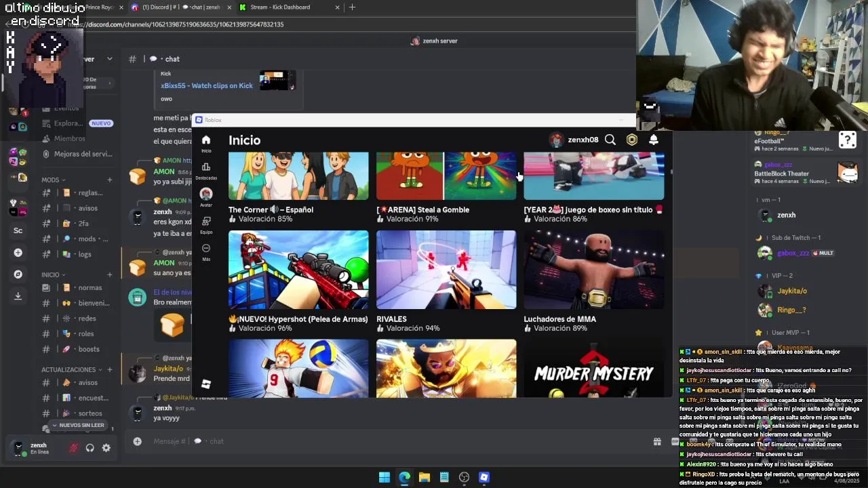Open the gift icon in message bar
Image resolution: width=868 pixels, height=488 pixels.
[657, 441]
